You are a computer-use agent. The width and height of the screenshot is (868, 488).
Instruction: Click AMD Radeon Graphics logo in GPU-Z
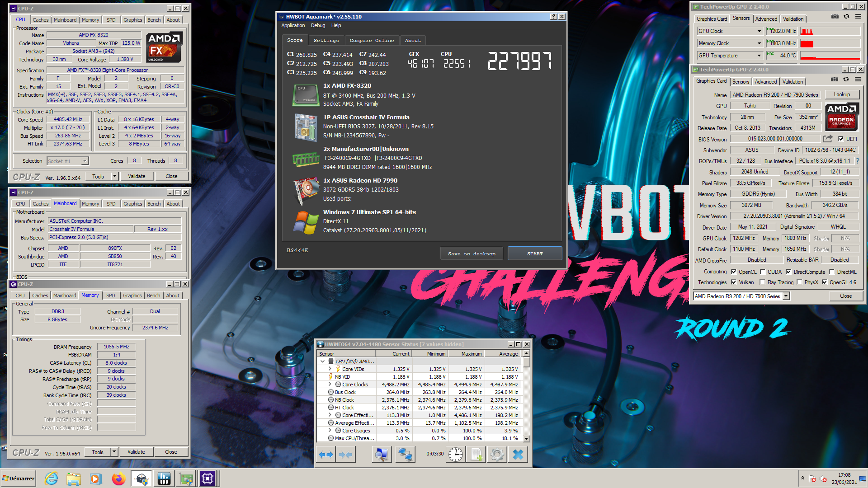(841, 117)
